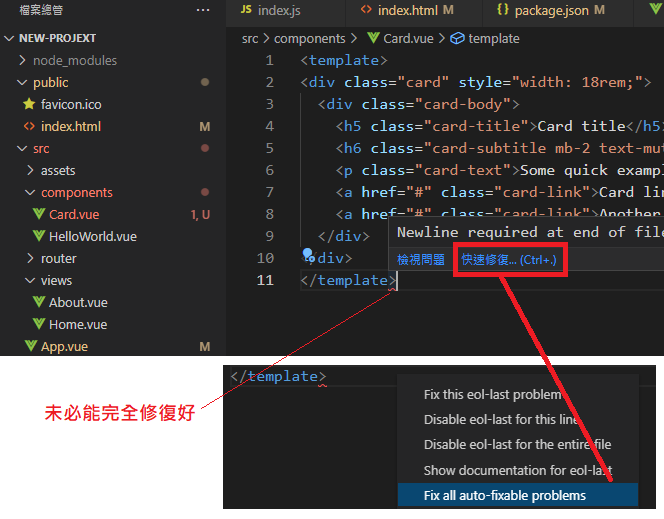Screen dimensions: 664x519
Task: Click line number 1 in the gutter
Action: (270, 60)
